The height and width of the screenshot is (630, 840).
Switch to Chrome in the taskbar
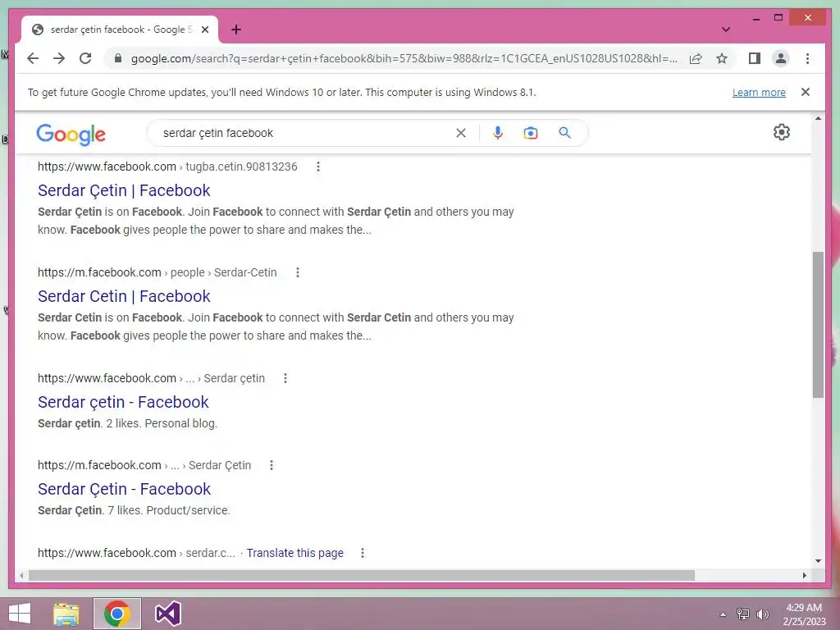117,614
